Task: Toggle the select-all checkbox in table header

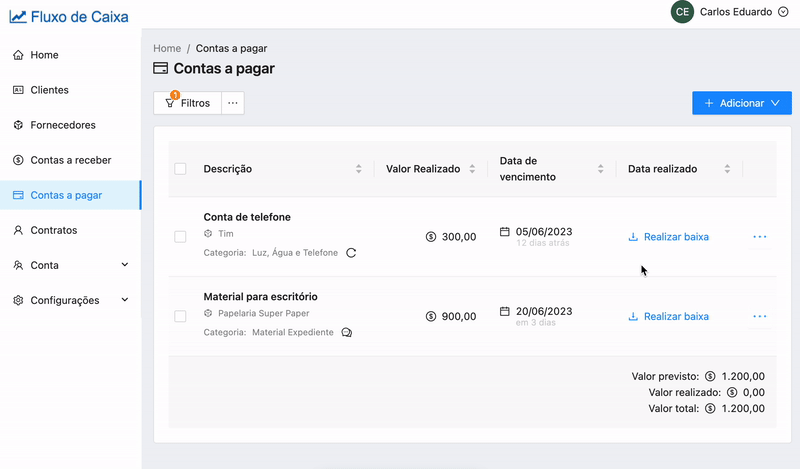Action: tap(180, 169)
